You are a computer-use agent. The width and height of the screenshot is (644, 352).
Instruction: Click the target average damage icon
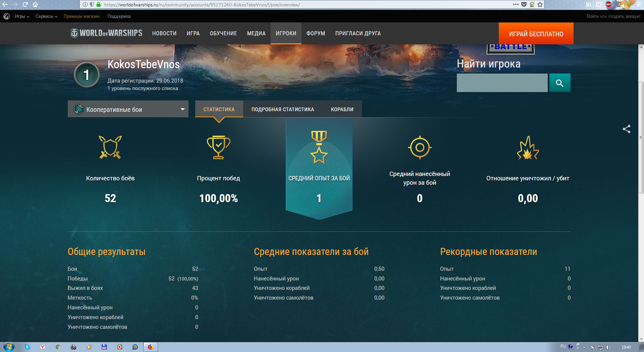click(420, 147)
